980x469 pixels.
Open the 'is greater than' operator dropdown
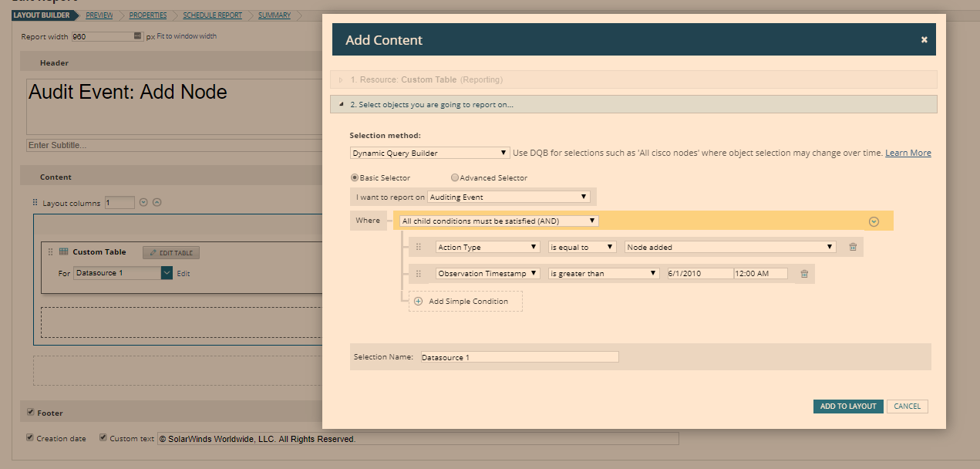(x=604, y=273)
